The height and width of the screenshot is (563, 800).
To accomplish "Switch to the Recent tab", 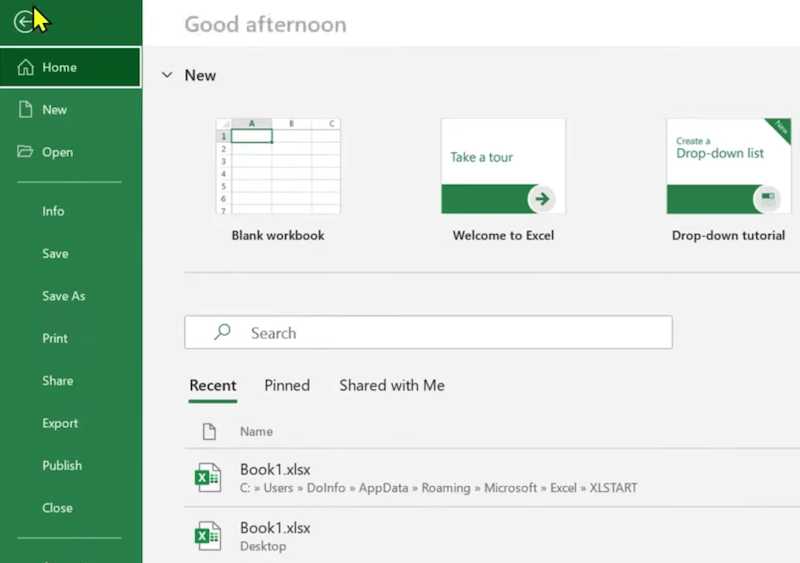I will click(x=213, y=385).
